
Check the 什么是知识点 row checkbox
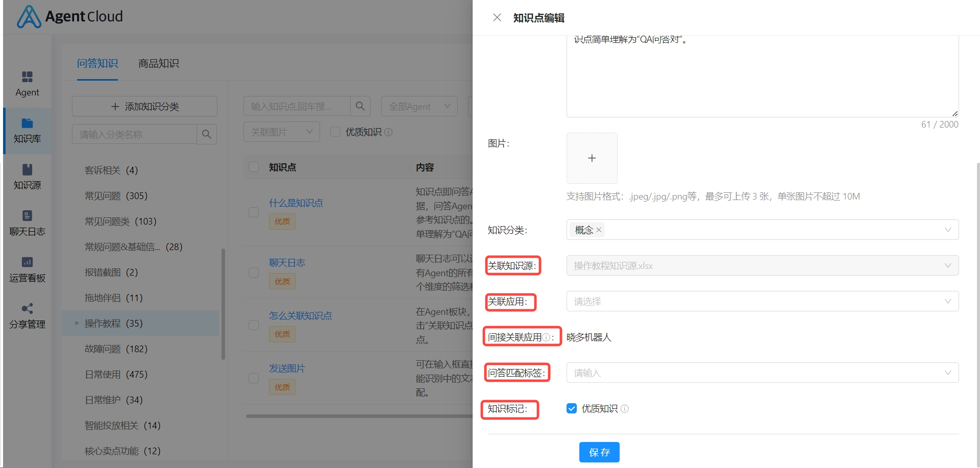(x=254, y=212)
